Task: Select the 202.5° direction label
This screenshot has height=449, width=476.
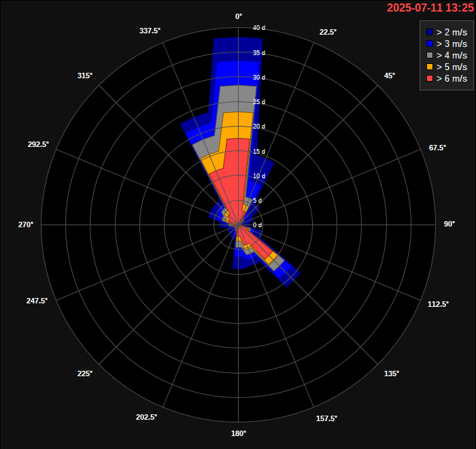Action: point(146,417)
